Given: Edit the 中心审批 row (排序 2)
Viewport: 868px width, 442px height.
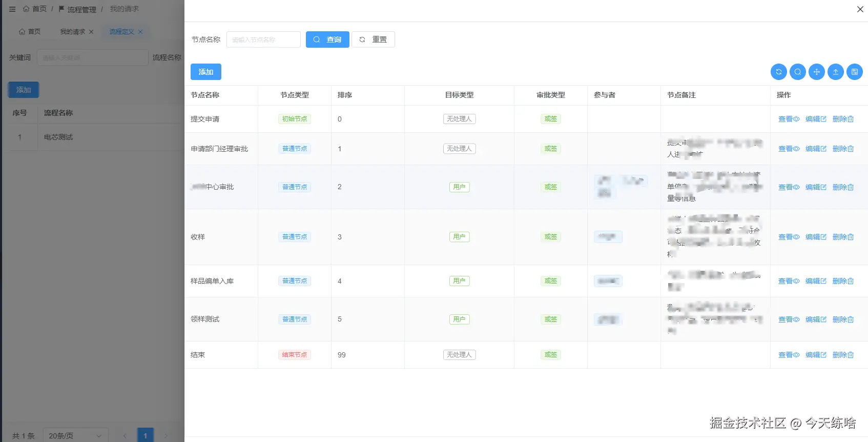Looking at the screenshot, I should 816,187.
